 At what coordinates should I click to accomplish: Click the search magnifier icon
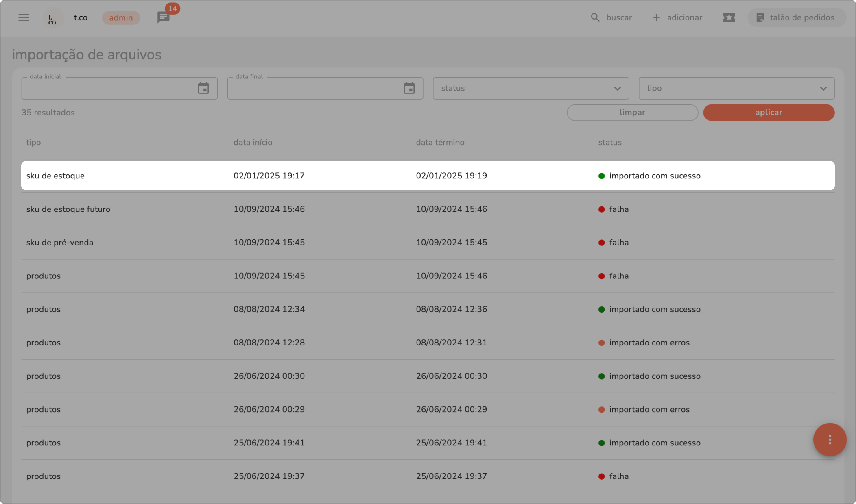595,17
